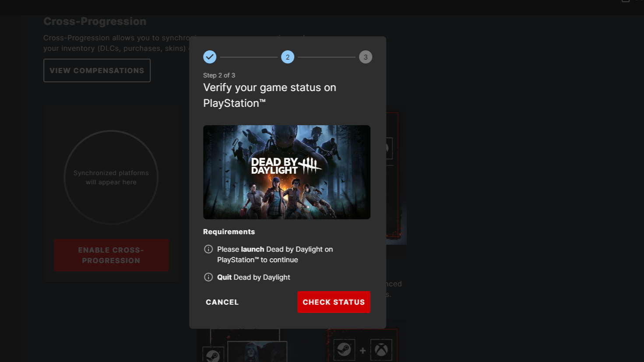Click the Enable Cross-Progression button

[111, 255]
